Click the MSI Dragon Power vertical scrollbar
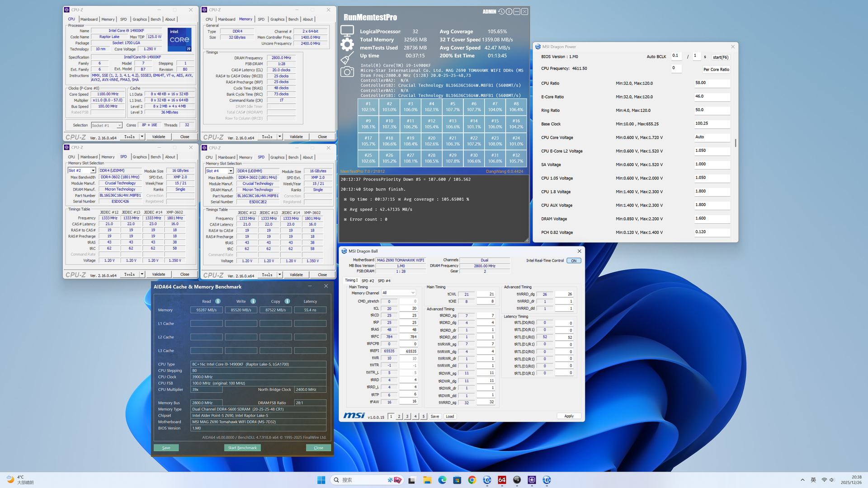 [x=736, y=143]
